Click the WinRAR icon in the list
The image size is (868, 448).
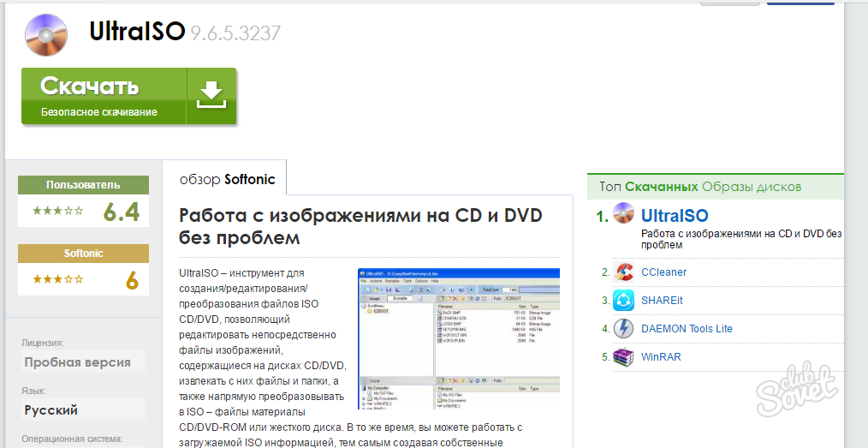pos(624,357)
